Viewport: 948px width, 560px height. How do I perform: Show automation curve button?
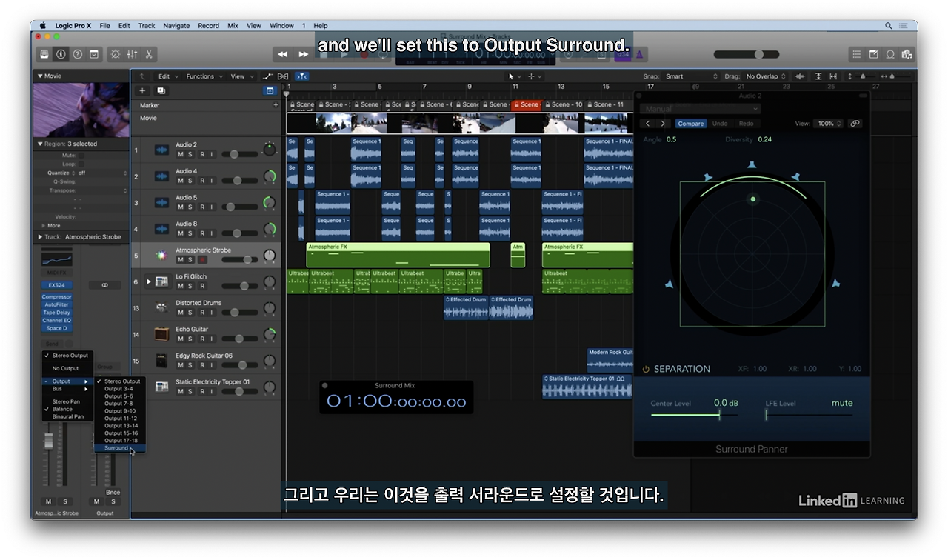pyautogui.click(x=268, y=76)
